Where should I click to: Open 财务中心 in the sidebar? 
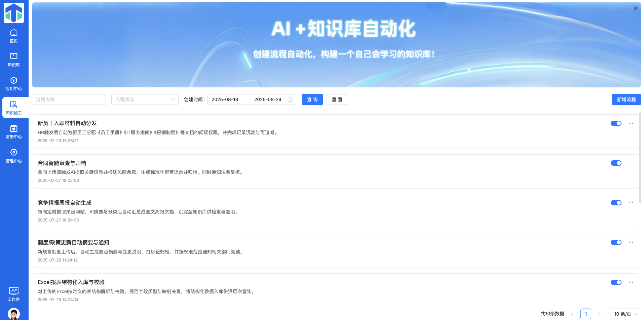pyautogui.click(x=14, y=132)
